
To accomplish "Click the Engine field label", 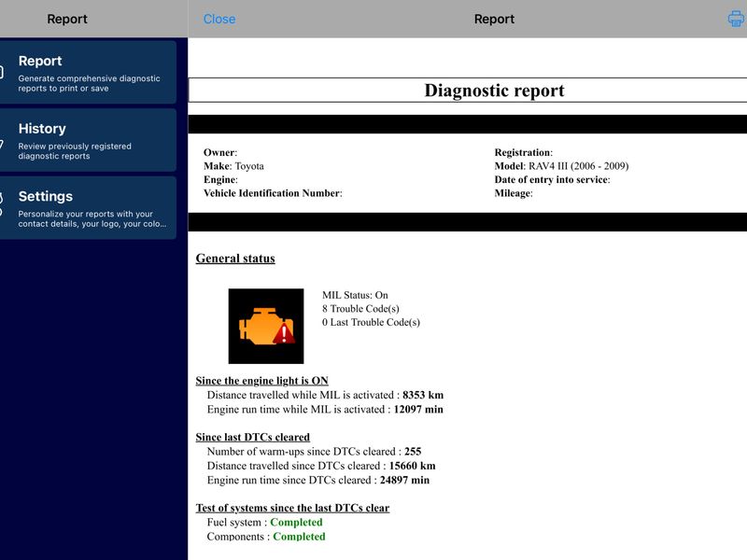I will tap(220, 179).
